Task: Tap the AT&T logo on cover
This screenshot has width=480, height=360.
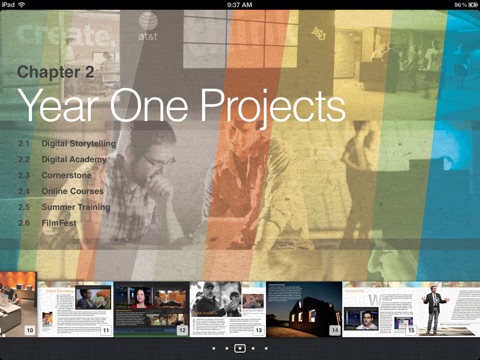Action: (148, 26)
